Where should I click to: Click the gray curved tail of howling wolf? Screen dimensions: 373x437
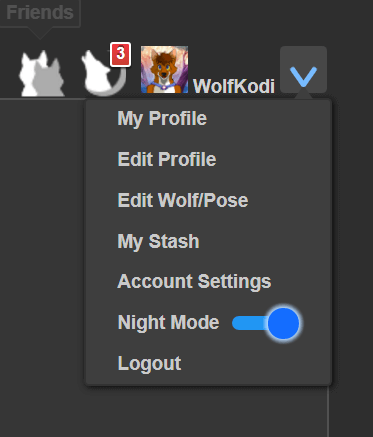click(118, 85)
